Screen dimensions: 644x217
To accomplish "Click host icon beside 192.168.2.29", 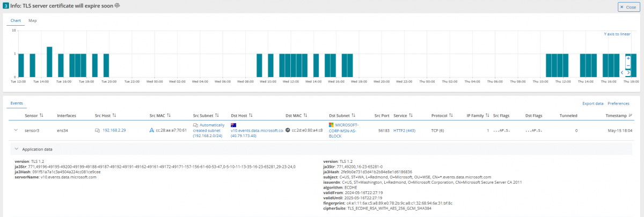I will [98, 130].
